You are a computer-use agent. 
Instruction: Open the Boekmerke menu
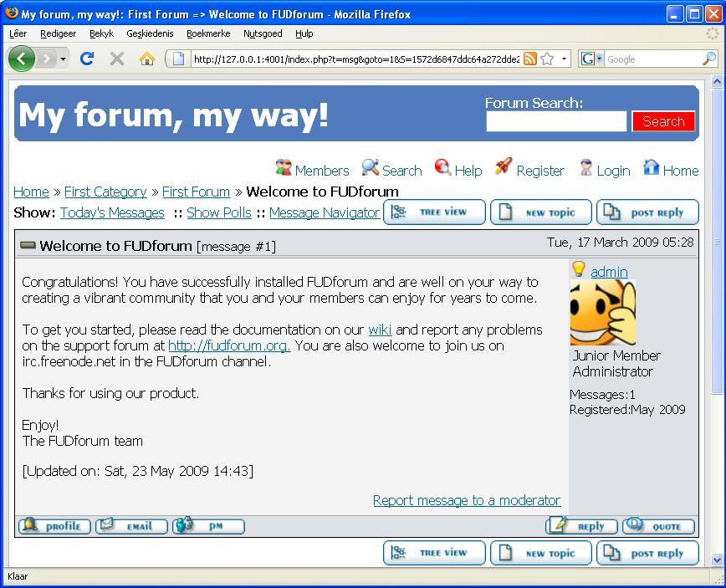point(208,33)
